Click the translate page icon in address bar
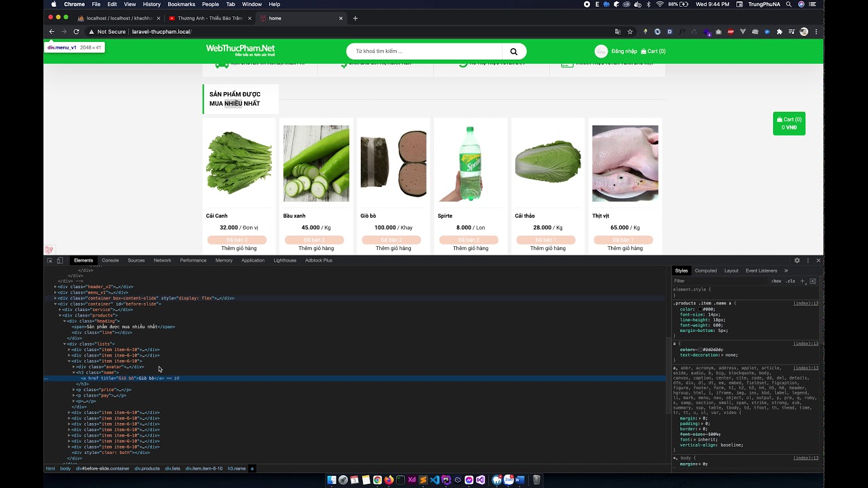The width and height of the screenshot is (868, 488). point(617,32)
